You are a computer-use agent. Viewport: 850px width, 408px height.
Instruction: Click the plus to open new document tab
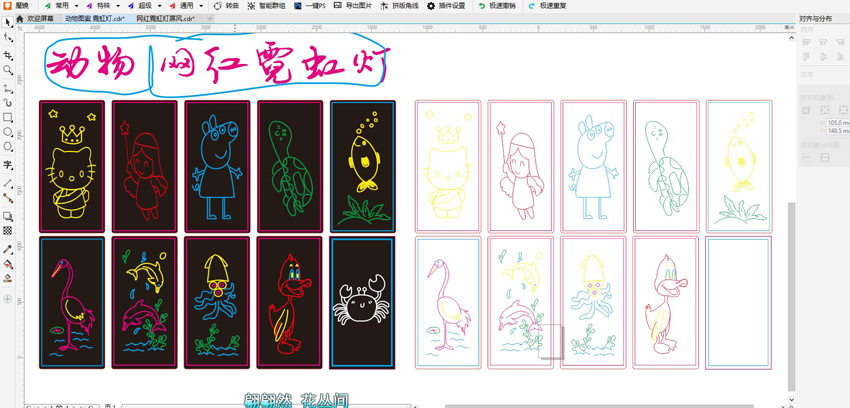[210, 18]
